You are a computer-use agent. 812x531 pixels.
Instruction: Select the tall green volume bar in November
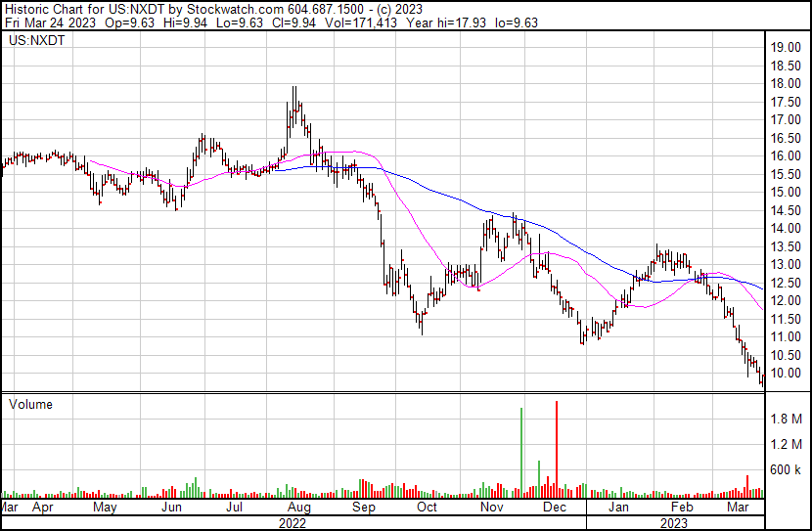pyautogui.click(x=520, y=450)
